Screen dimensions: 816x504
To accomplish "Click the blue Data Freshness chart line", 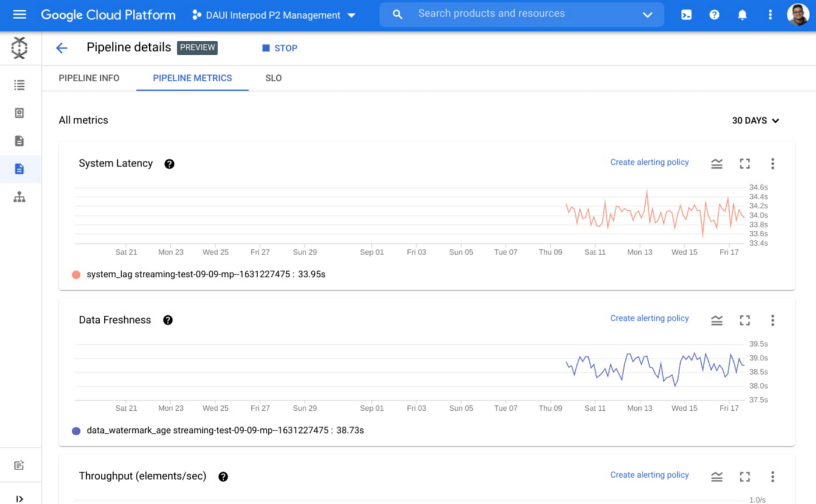I will [x=655, y=369].
